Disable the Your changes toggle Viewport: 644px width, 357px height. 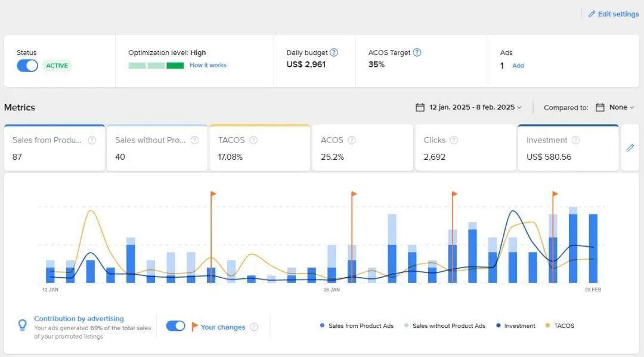(175, 326)
